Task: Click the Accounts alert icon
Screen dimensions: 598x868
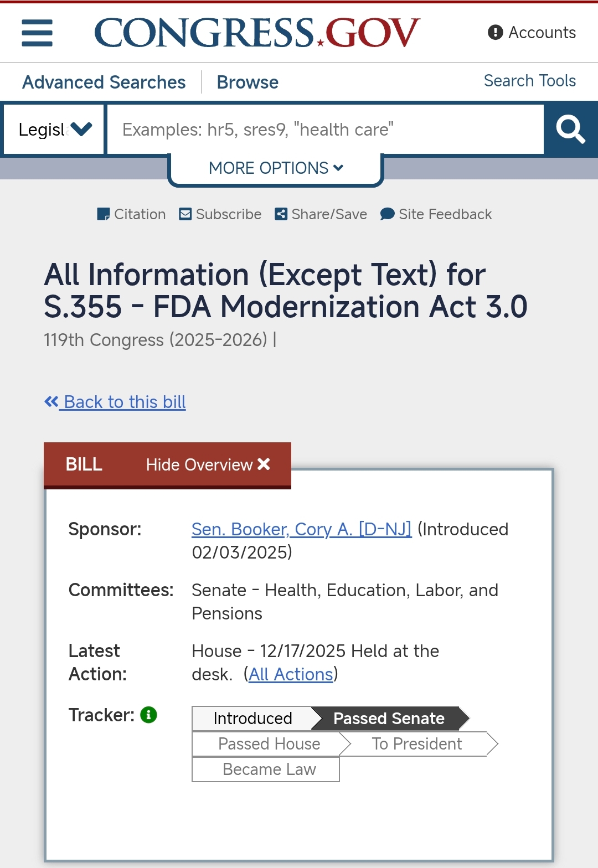Action: point(495,33)
